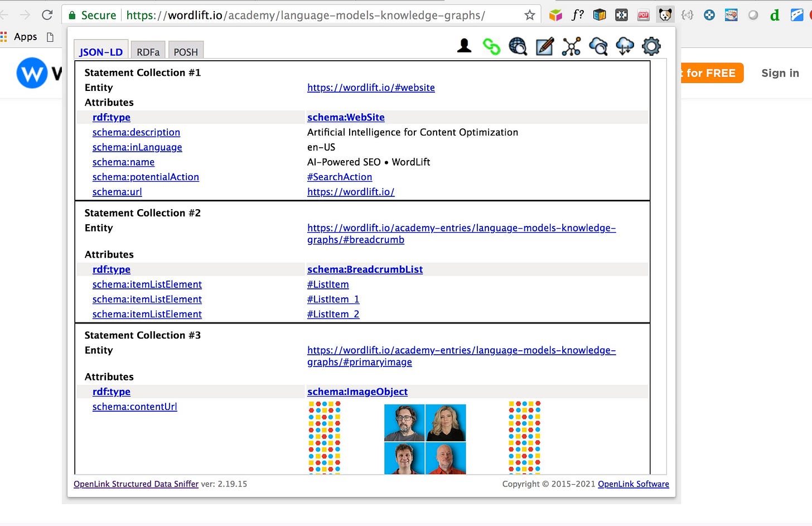Click the colorful cube extension icon
This screenshot has height=526, width=812.
(x=555, y=15)
